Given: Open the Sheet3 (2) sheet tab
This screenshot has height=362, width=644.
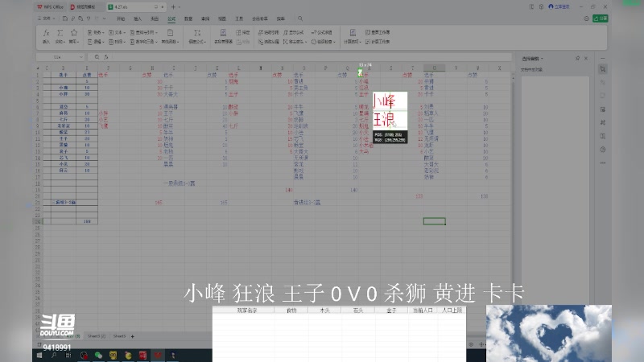Looking at the screenshot, I should pos(97,336).
